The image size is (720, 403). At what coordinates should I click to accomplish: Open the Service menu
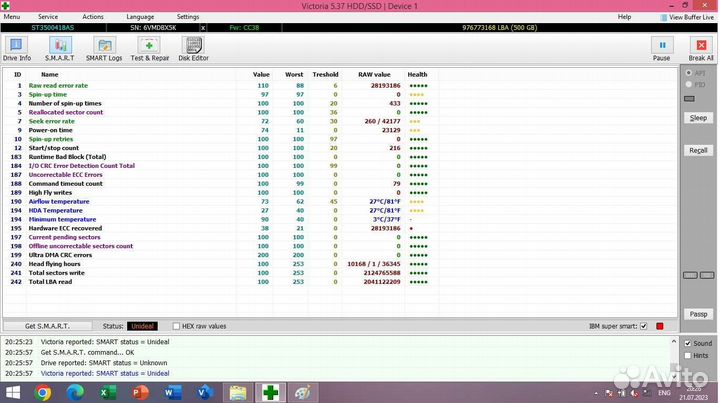[47, 17]
